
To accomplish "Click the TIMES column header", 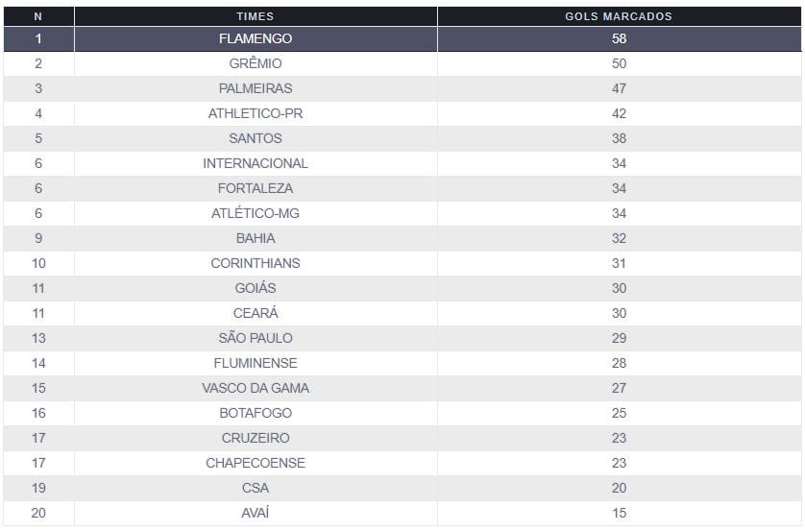I will tap(256, 16).
